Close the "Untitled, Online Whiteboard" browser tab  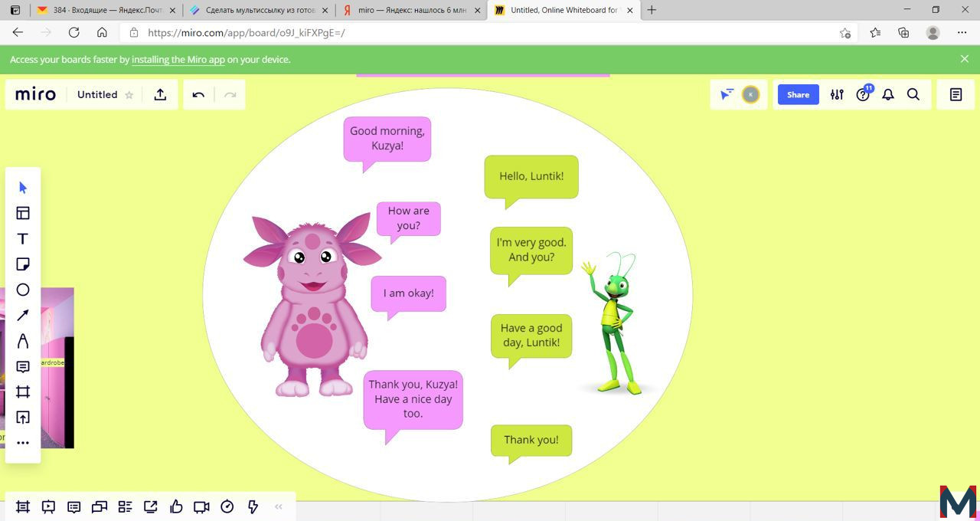pyautogui.click(x=631, y=10)
